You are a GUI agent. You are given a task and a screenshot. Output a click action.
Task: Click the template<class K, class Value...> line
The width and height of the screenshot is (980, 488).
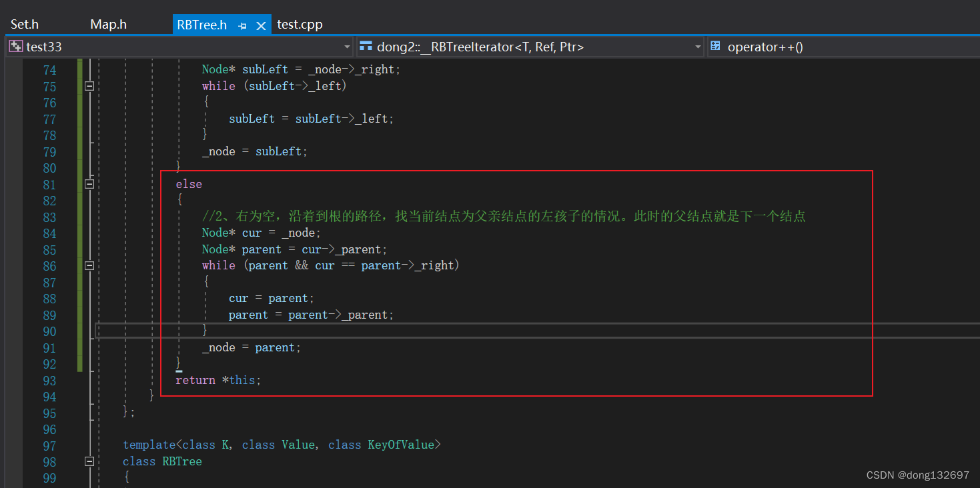[x=282, y=445]
